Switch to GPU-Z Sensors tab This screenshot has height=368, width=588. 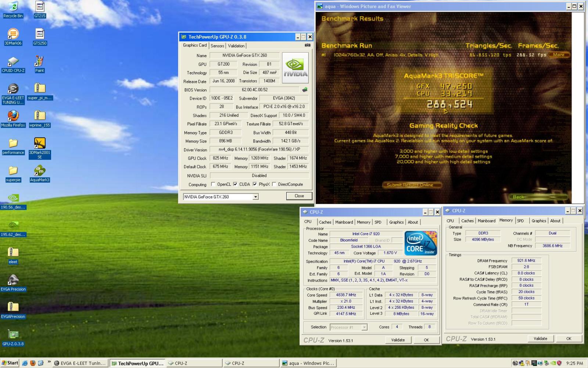tap(217, 46)
